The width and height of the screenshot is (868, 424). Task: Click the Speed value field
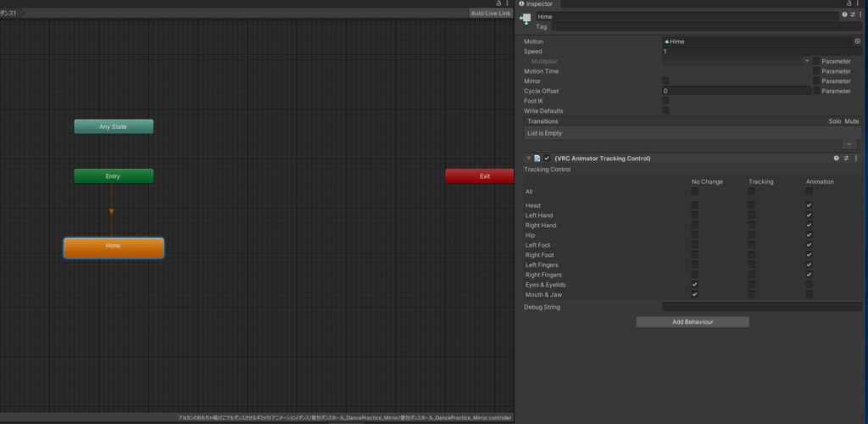click(x=762, y=52)
